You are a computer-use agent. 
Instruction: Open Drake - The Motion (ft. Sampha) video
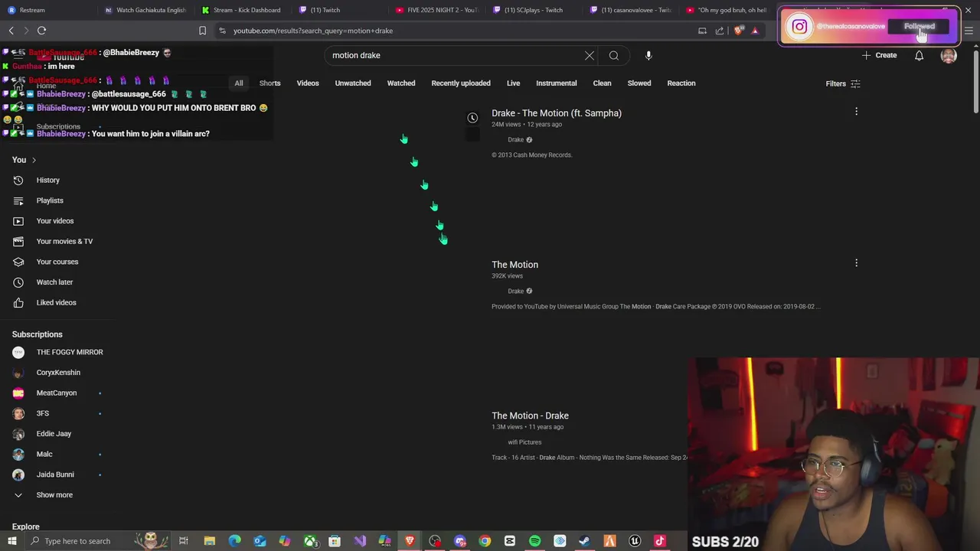pos(557,113)
